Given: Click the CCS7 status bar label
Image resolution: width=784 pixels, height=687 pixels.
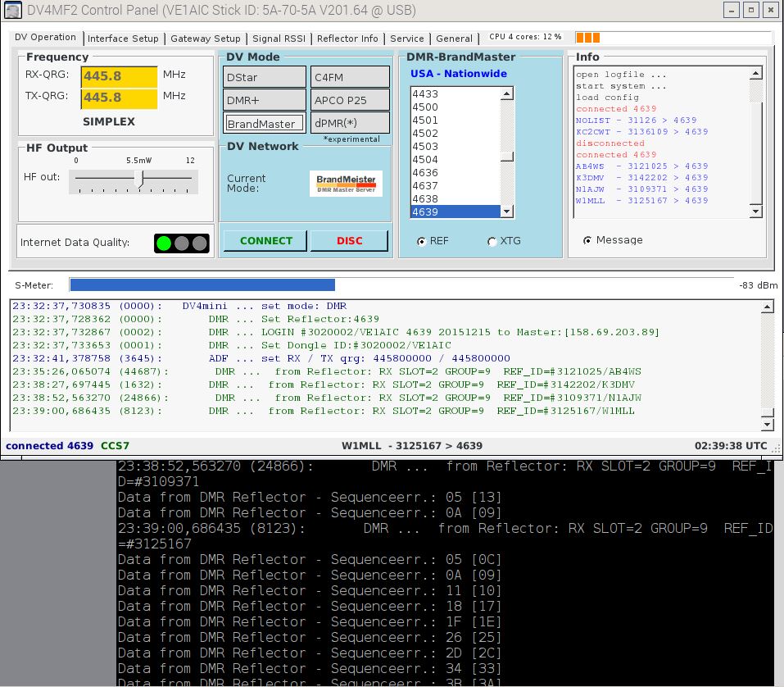Looking at the screenshot, I should [x=115, y=446].
